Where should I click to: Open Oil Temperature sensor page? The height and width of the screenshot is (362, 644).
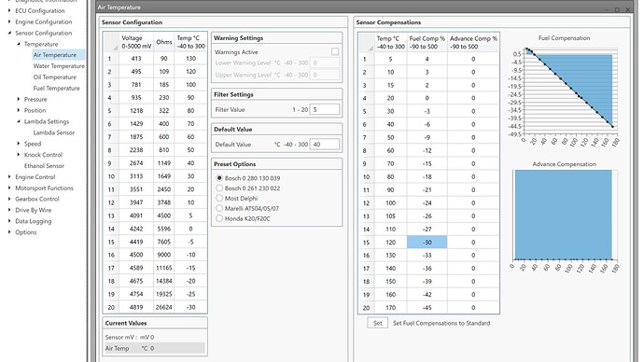tap(55, 77)
